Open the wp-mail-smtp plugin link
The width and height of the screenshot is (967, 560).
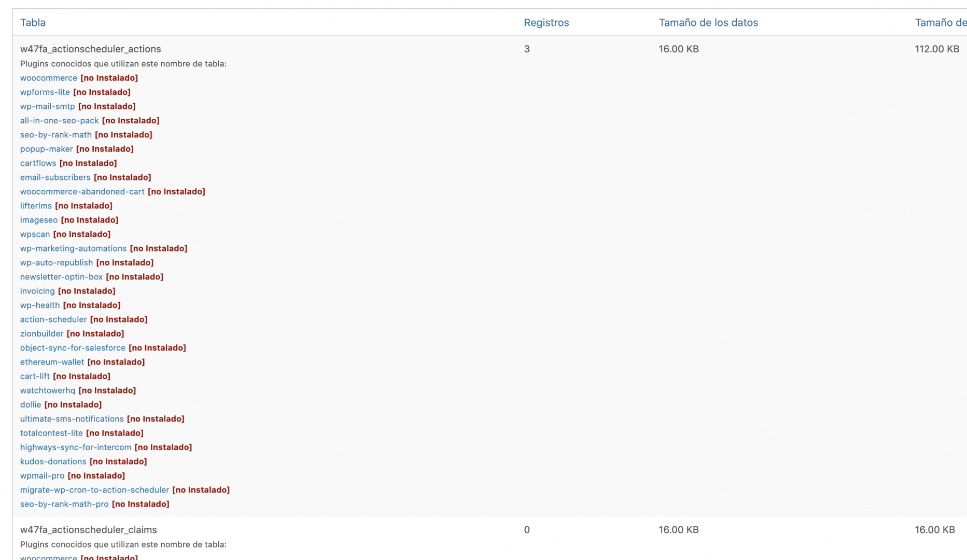point(48,106)
